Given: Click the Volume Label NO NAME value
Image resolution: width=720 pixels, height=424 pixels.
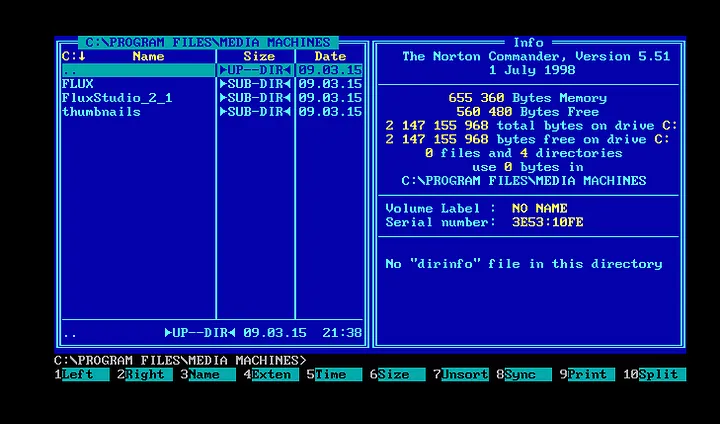Looking at the screenshot, I should [540, 209].
